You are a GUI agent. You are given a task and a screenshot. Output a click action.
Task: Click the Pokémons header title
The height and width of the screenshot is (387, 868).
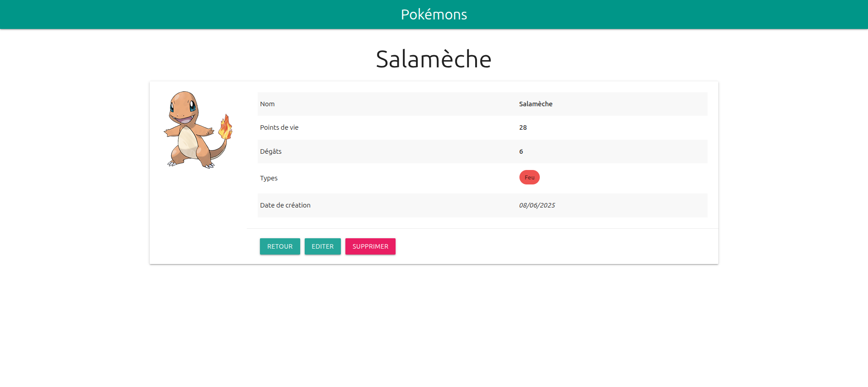tap(434, 14)
